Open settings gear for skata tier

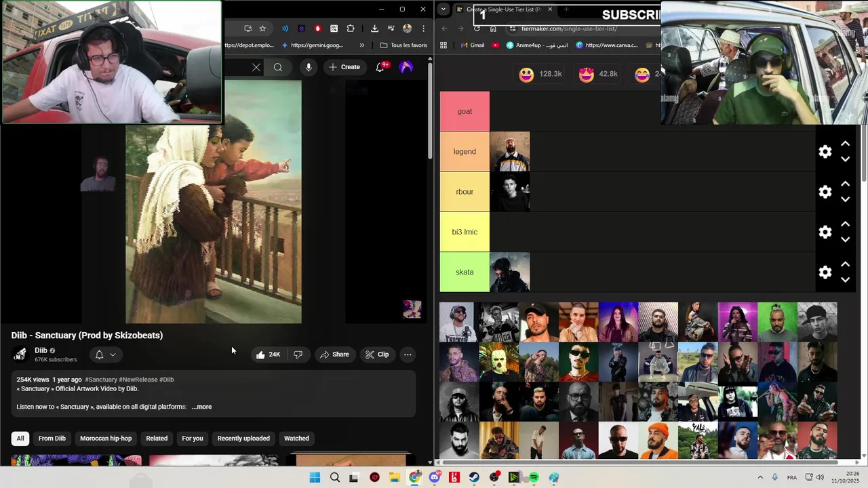point(825,272)
